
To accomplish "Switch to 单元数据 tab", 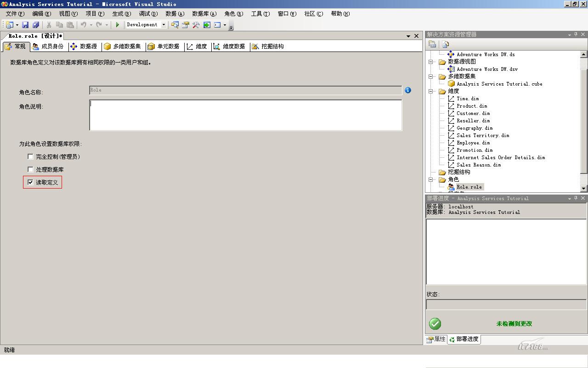I will (x=164, y=46).
